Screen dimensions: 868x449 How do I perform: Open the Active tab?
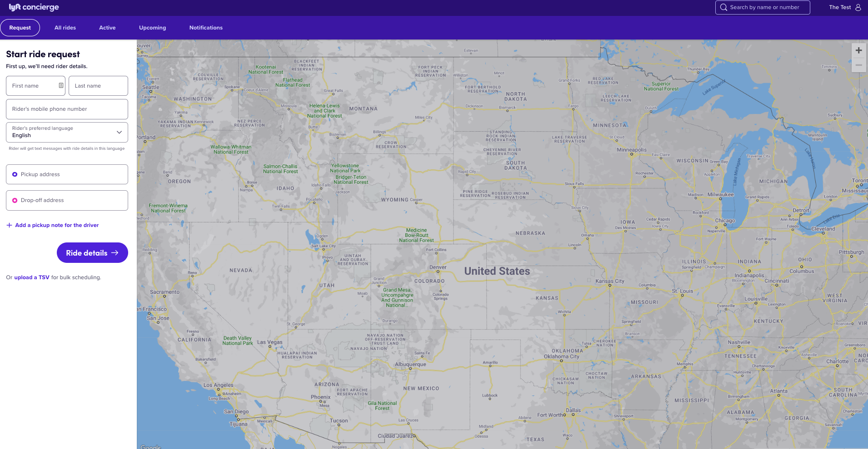(107, 28)
